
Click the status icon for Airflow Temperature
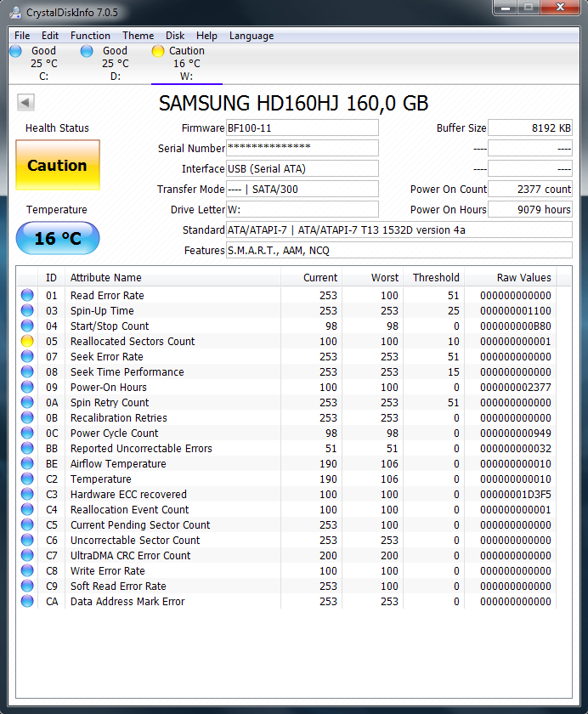pos(27,463)
